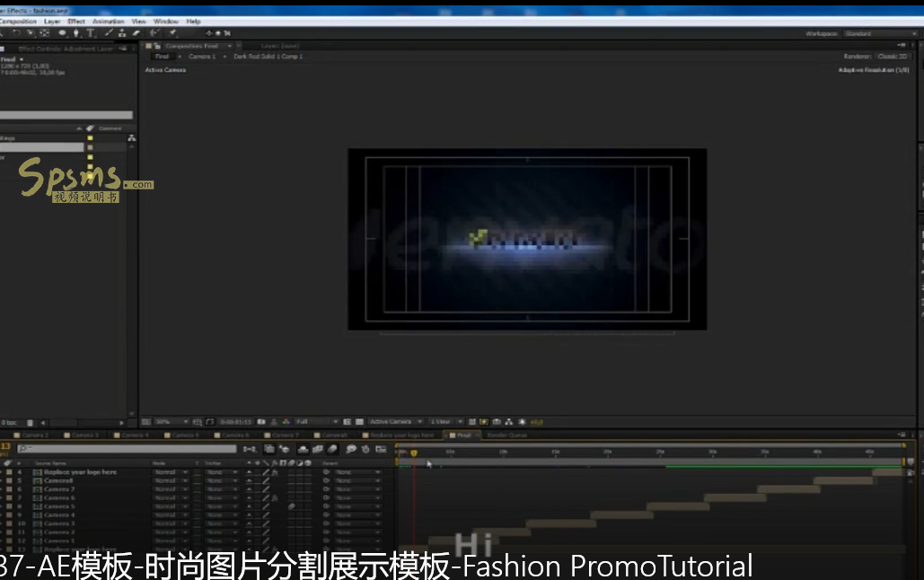Viewport: 924px width, 580px height.
Task: Enable Motion Blur for the timeline
Action: click(x=332, y=449)
